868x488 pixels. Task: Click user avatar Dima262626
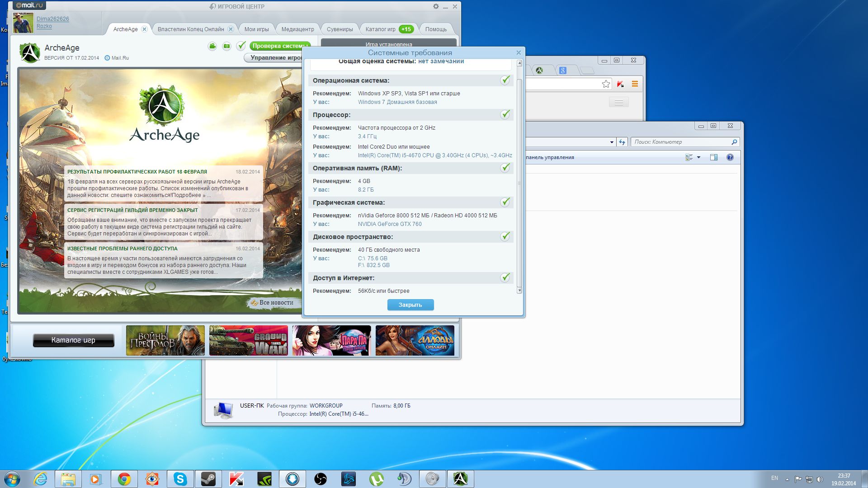[x=23, y=23]
